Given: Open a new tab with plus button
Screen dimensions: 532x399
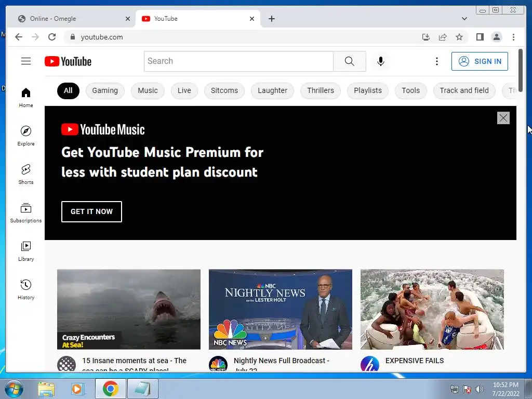Looking at the screenshot, I should (x=271, y=19).
